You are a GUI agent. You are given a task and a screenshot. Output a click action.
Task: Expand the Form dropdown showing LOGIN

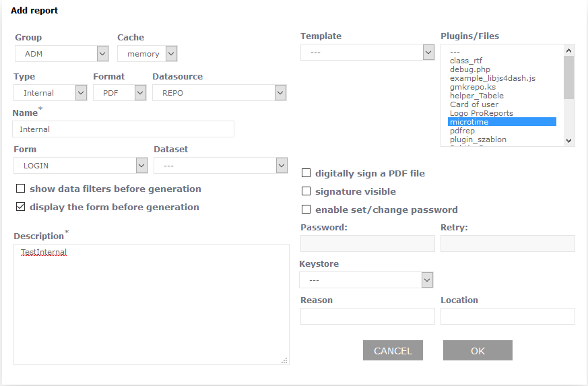point(80,166)
